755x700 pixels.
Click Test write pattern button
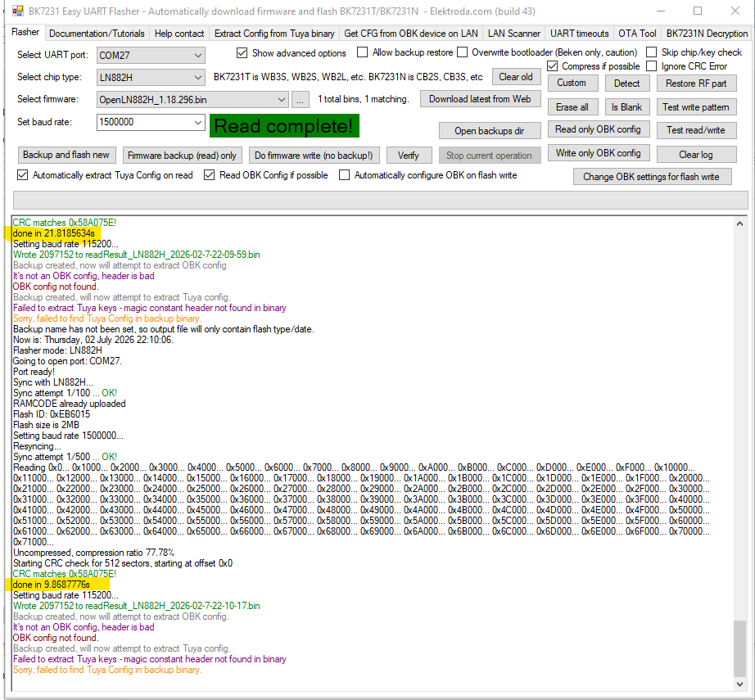pyautogui.click(x=696, y=107)
